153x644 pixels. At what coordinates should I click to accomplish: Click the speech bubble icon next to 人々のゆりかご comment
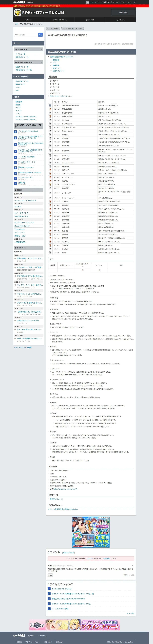pos(15,267)
